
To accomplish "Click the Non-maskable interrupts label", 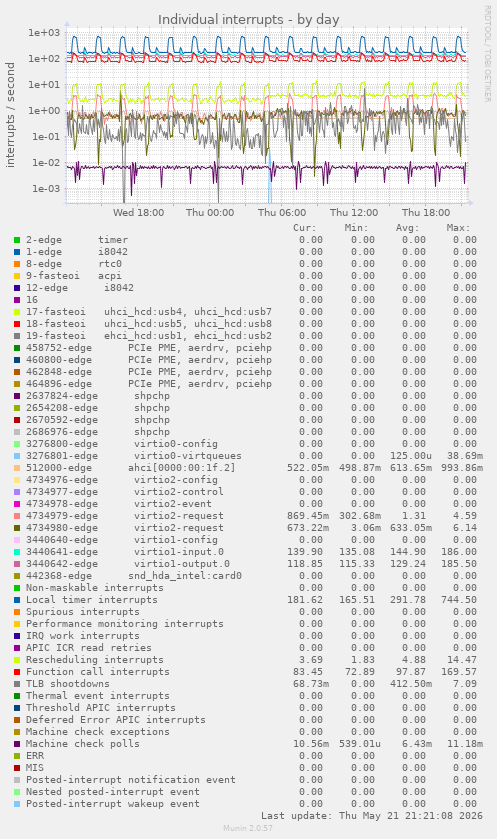I will 95,588.
